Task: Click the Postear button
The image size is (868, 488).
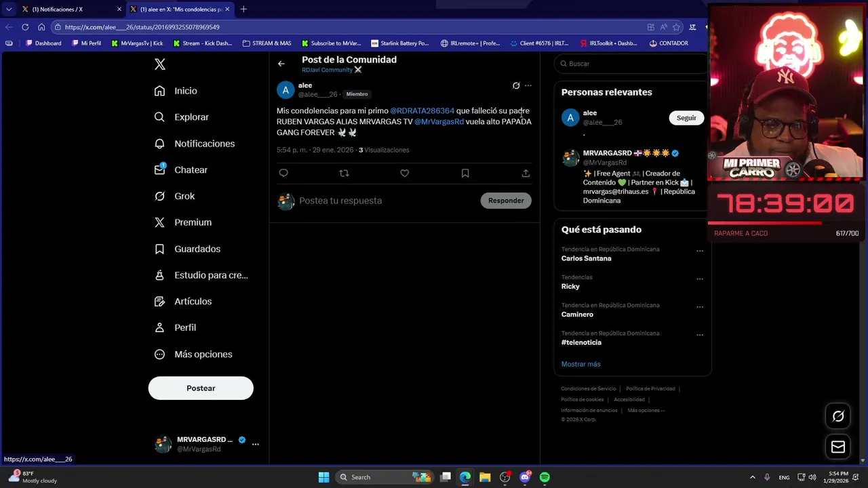Action: (x=201, y=388)
